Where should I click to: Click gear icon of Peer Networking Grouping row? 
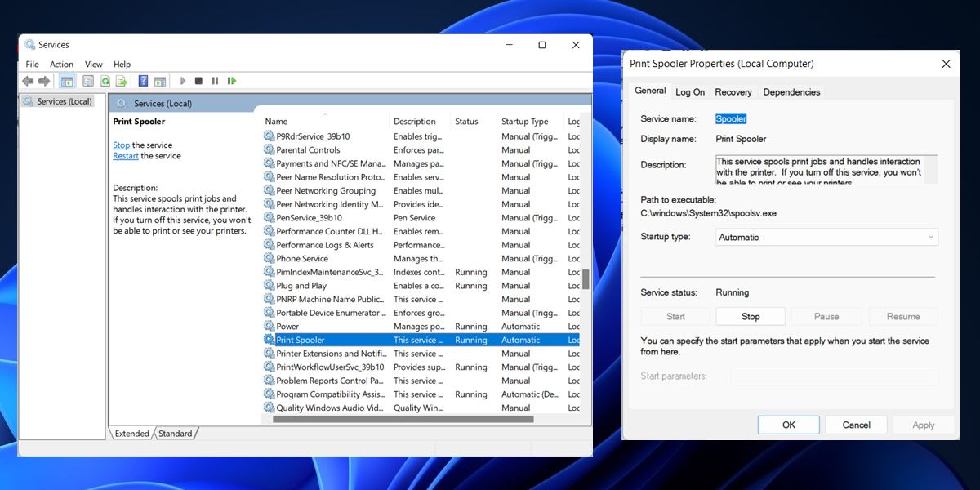(269, 191)
